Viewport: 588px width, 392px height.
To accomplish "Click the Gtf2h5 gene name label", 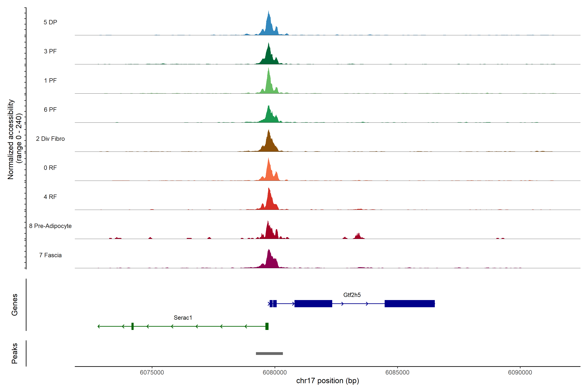I will click(352, 295).
